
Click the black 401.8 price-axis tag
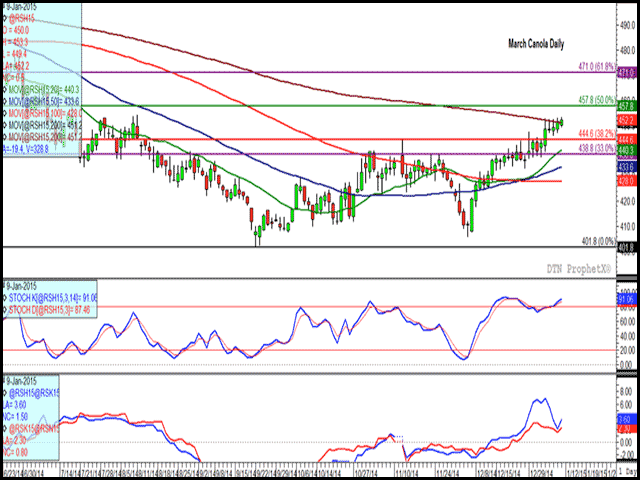click(627, 247)
